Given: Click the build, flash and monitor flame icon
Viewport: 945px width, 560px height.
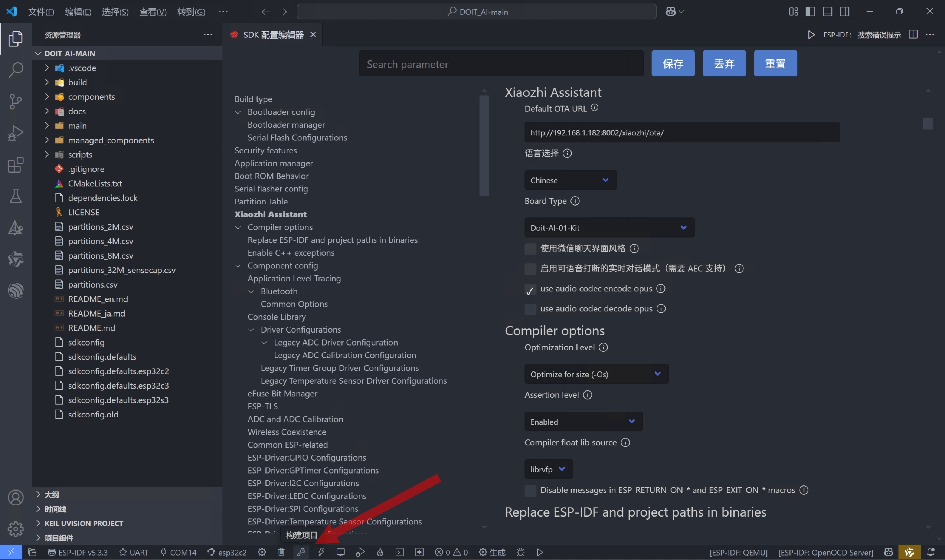Looking at the screenshot, I should (380, 552).
